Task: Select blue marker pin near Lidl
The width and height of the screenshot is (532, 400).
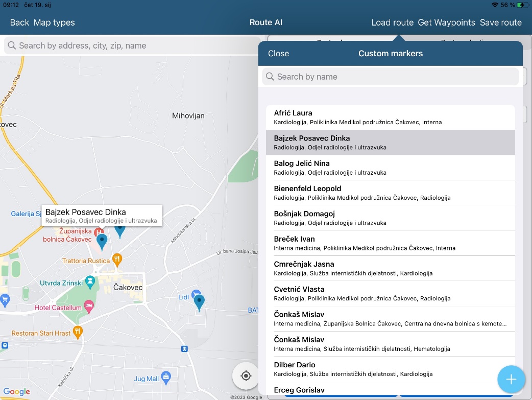Action: pyautogui.click(x=199, y=302)
